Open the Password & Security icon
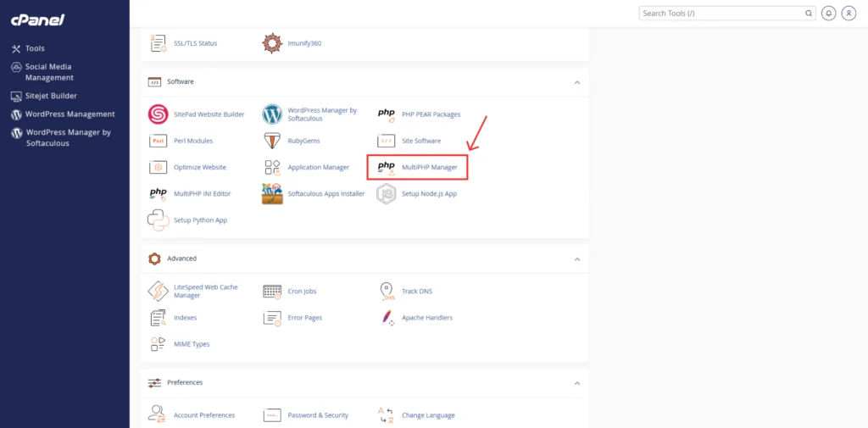 [x=272, y=414]
